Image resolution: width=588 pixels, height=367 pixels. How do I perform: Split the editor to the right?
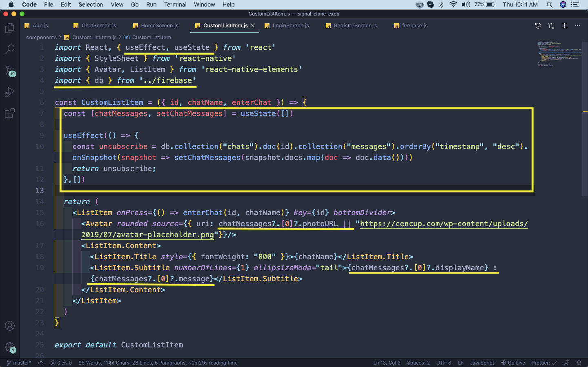click(564, 26)
